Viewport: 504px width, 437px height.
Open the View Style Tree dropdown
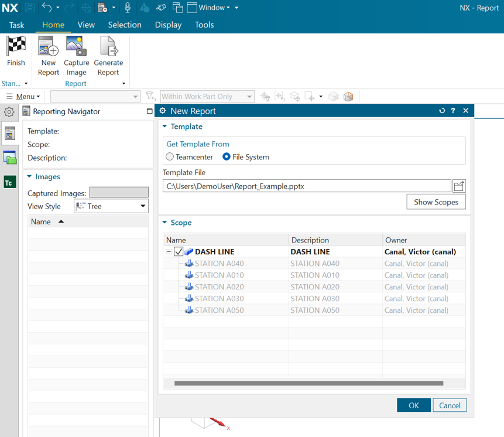pos(111,206)
